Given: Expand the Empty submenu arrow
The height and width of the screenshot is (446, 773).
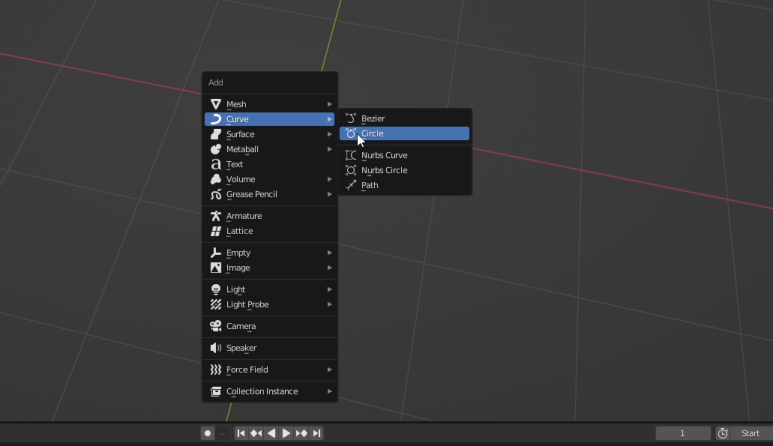Looking at the screenshot, I should coord(329,253).
